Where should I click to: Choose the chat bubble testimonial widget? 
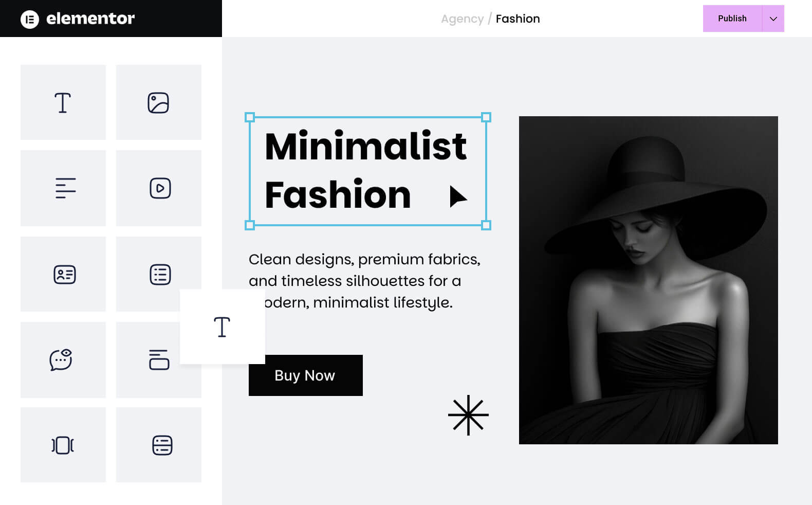click(63, 360)
